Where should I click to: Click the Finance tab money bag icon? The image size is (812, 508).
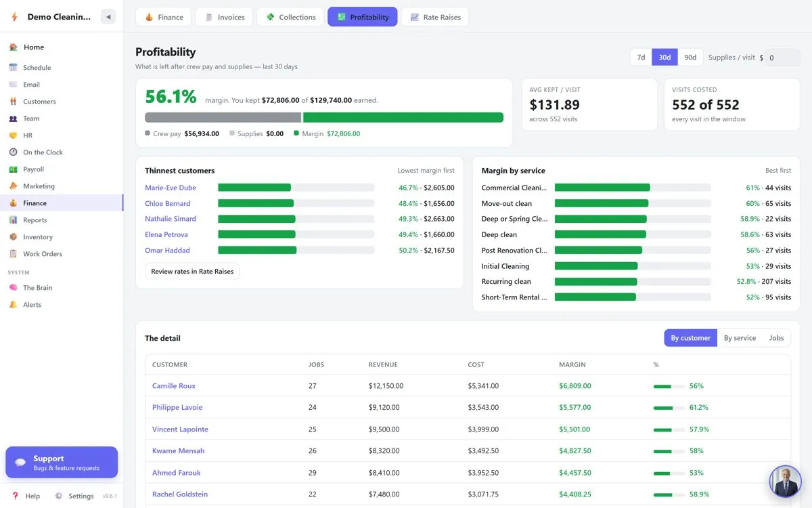(x=149, y=17)
